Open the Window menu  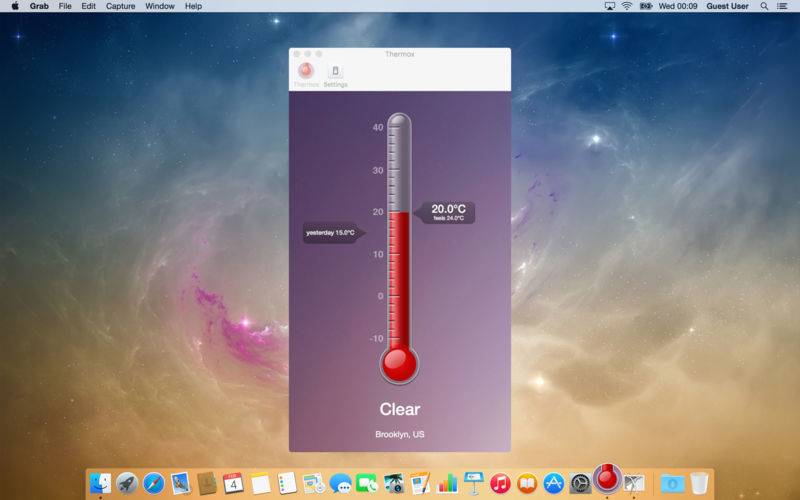tap(160, 6)
